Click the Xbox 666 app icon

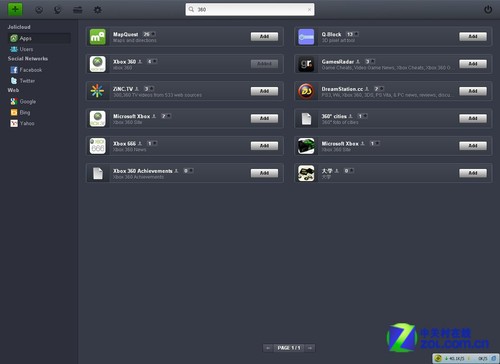coord(98,146)
